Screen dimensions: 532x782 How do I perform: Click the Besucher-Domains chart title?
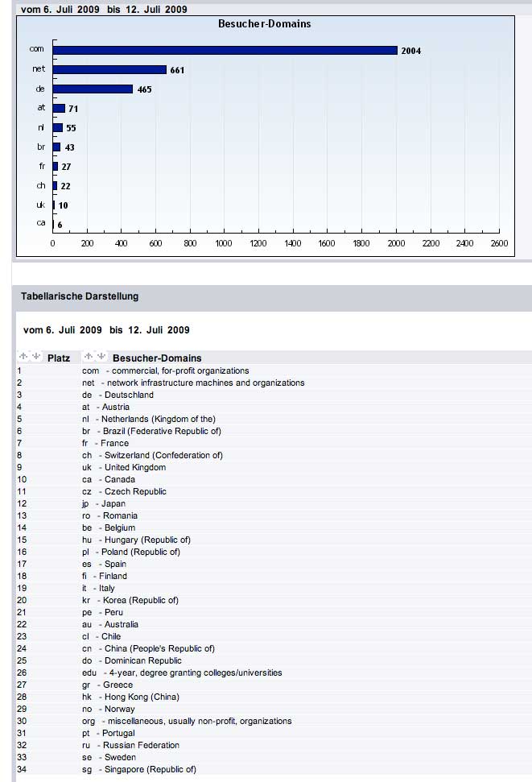tap(264, 23)
